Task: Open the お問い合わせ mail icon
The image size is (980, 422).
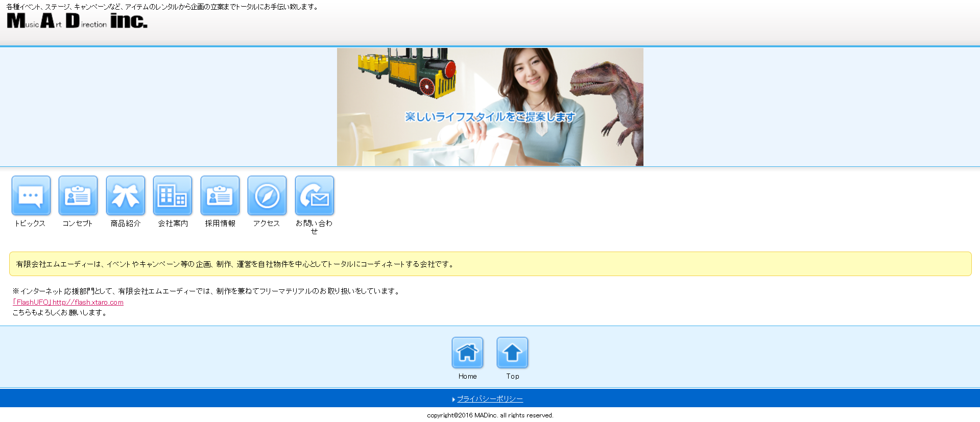Action: [x=315, y=195]
